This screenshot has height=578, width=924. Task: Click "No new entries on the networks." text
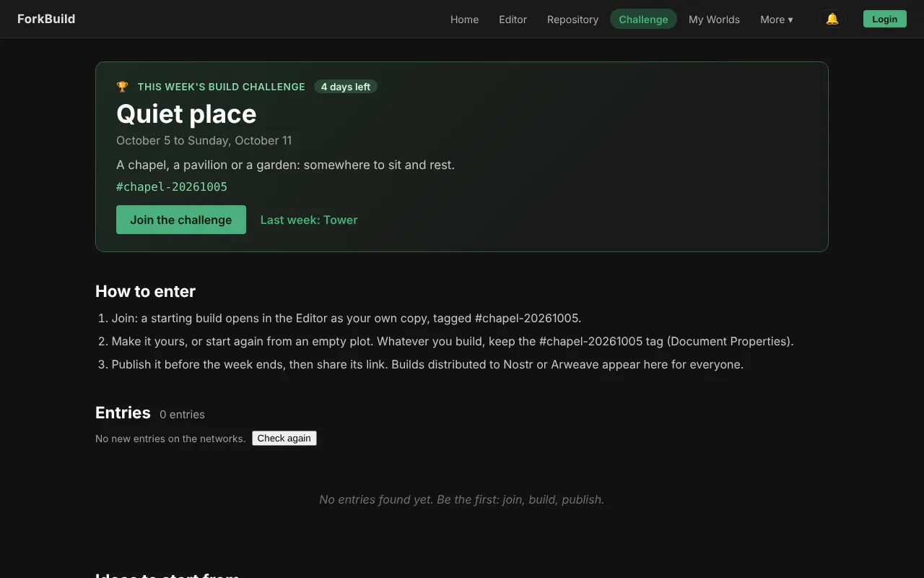pyautogui.click(x=170, y=439)
